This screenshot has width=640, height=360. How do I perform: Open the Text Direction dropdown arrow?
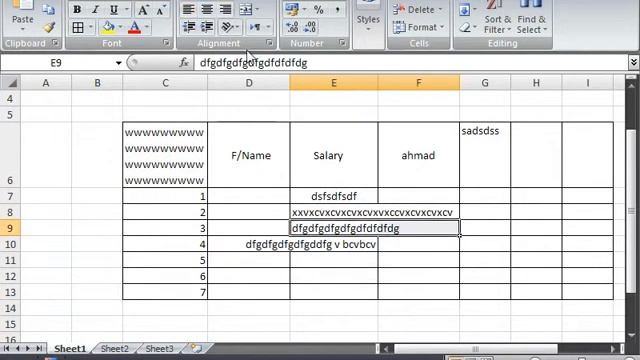click(268, 27)
